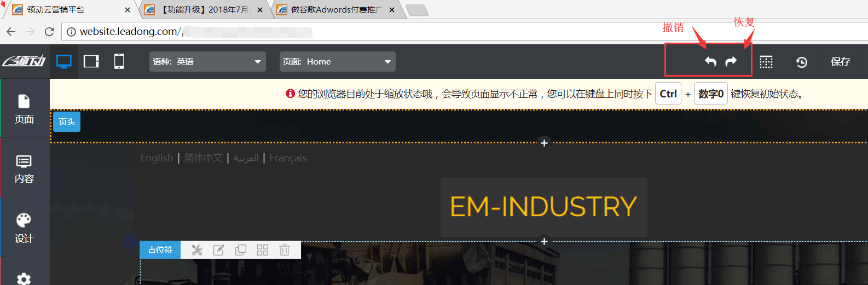The height and width of the screenshot is (285, 868).
Task: Toggle the dotted grid guide icon
Action: click(766, 62)
